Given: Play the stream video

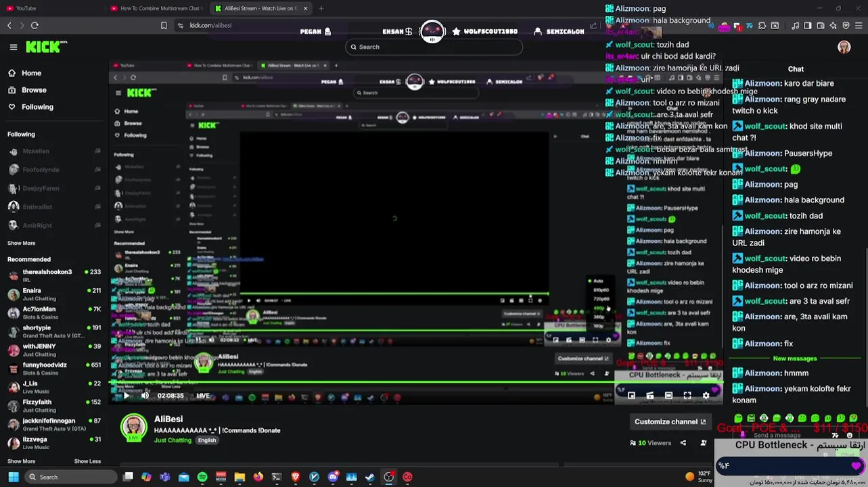Looking at the screenshot, I should (x=125, y=396).
